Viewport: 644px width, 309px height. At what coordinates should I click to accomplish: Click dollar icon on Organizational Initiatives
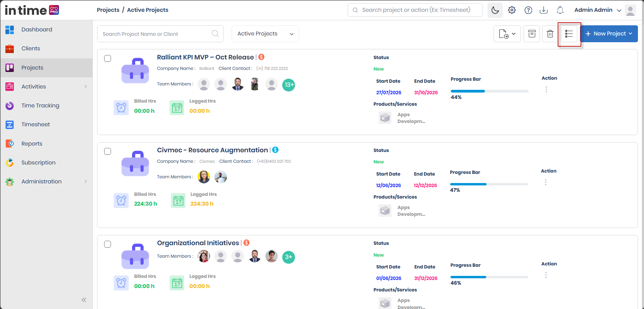pyautogui.click(x=246, y=243)
